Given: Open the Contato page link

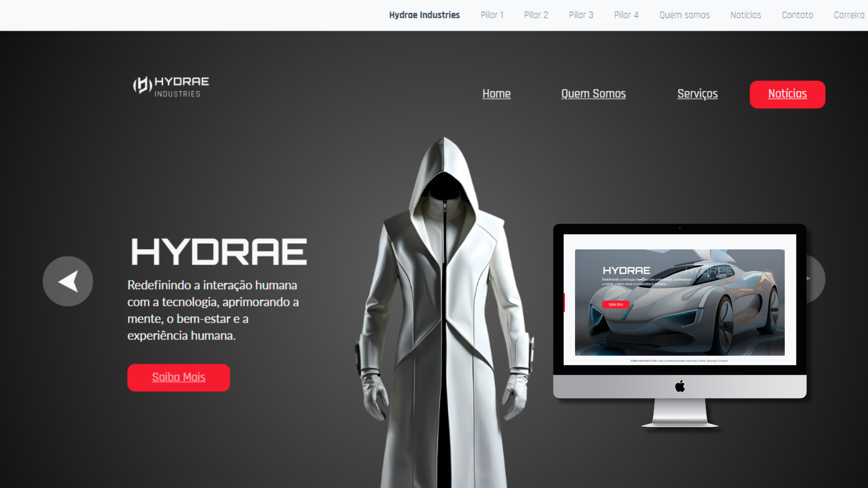Looking at the screenshot, I should coord(797,15).
